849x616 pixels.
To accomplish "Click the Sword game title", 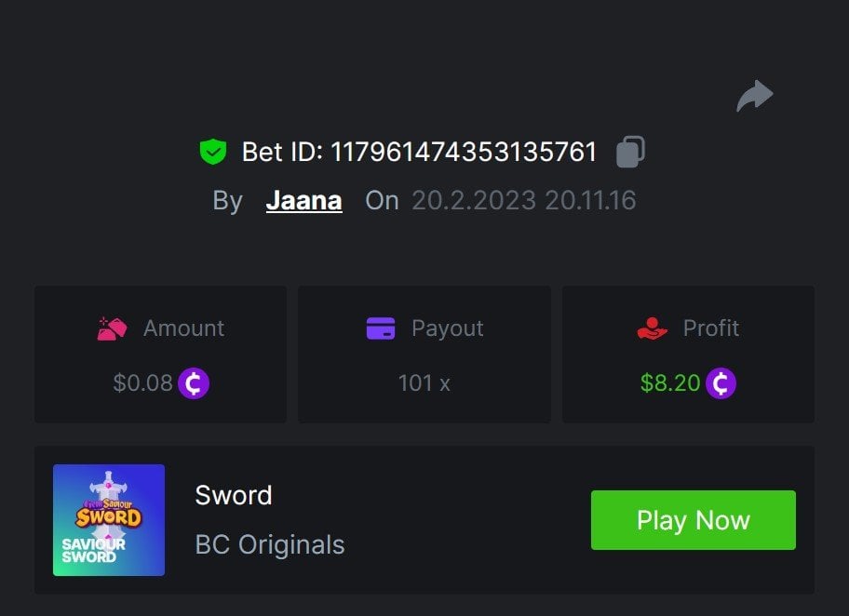I will click(x=233, y=495).
